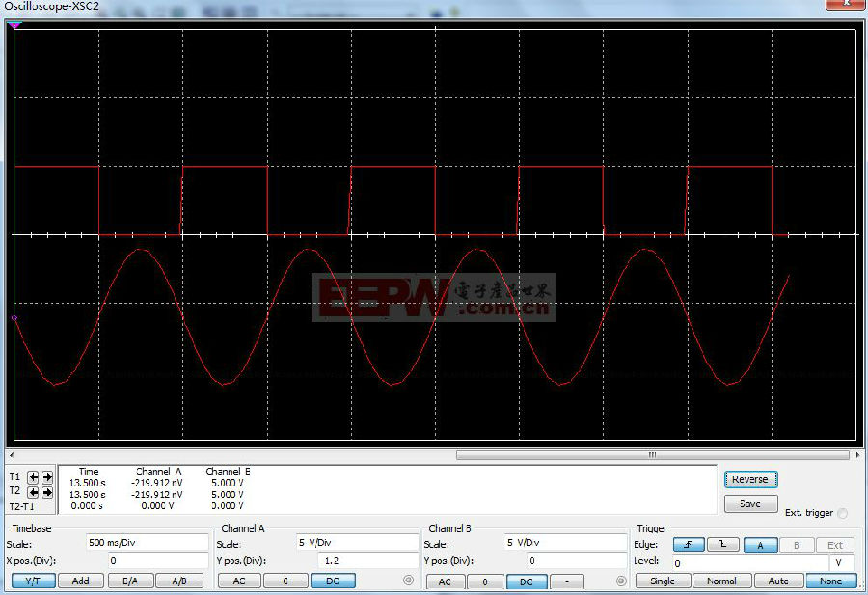Click the horizontal scrollbar thumb
The image size is (868, 595).
[x=652, y=455]
